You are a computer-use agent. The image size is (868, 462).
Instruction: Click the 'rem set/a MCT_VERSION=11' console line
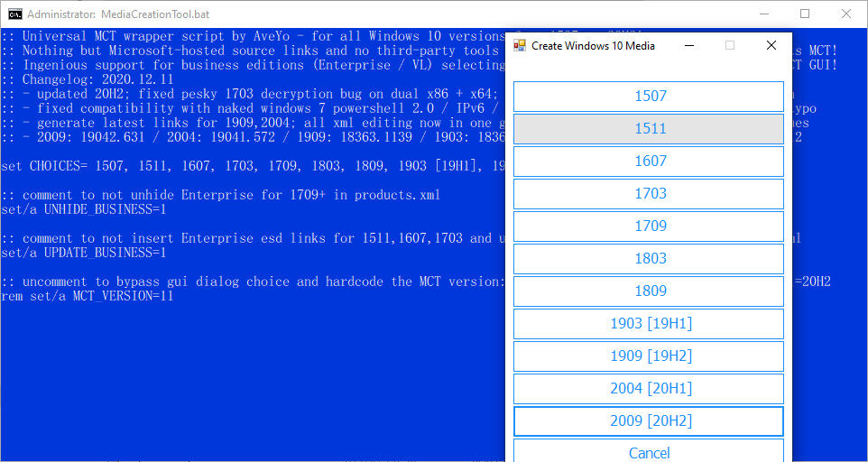coord(88,296)
